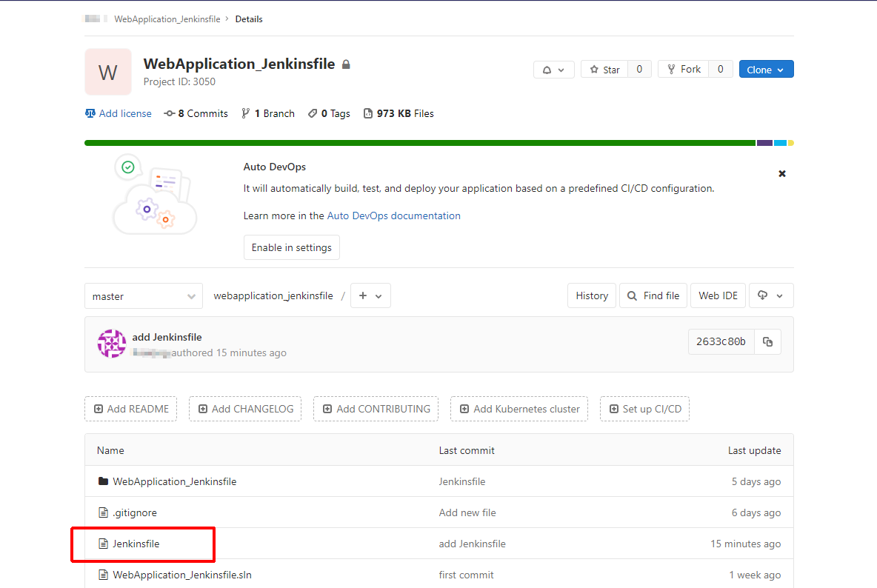Star the WebApplication_Jenkinsfile project

pos(604,70)
